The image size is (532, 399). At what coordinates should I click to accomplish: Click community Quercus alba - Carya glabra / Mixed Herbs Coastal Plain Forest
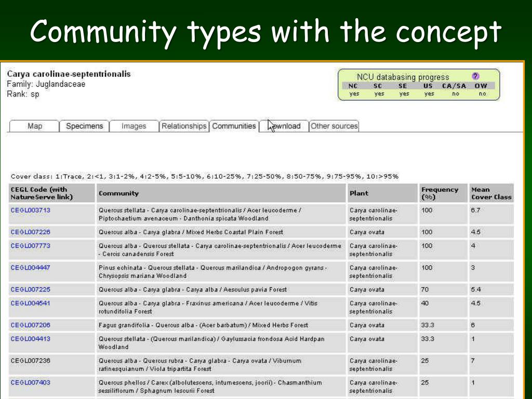click(x=191, y=232)
